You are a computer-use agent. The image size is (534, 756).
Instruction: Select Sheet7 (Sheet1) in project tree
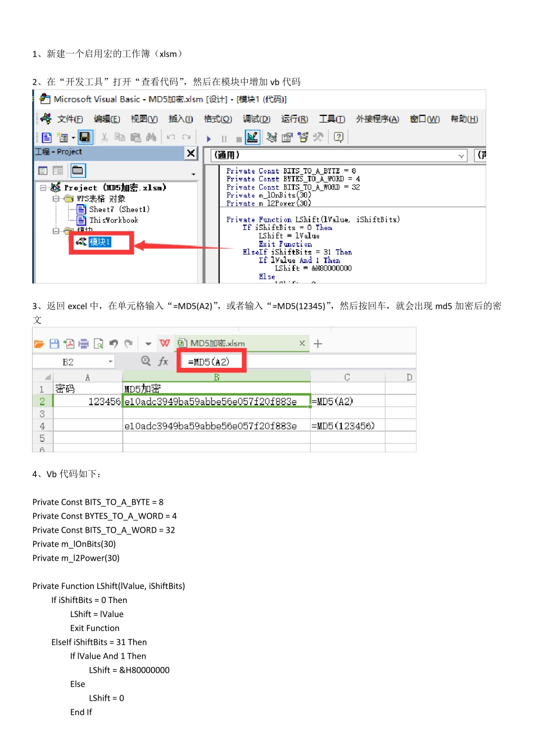pos(114,209)
